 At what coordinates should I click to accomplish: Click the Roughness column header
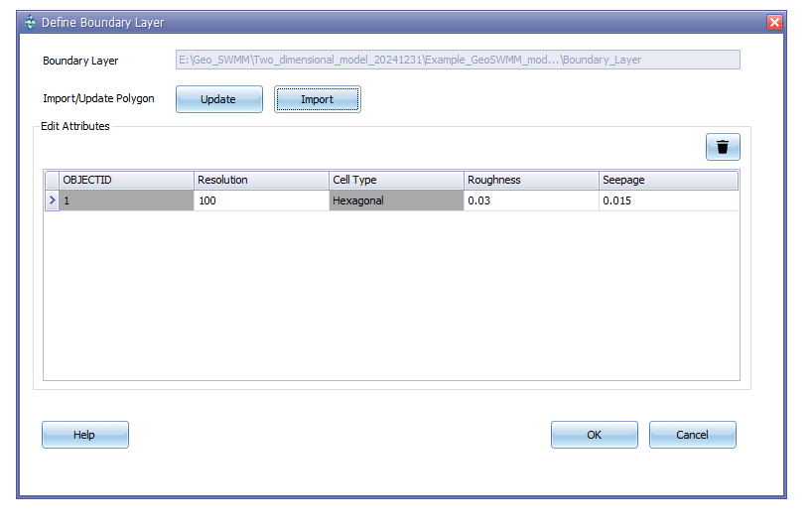tap(531, 181)
